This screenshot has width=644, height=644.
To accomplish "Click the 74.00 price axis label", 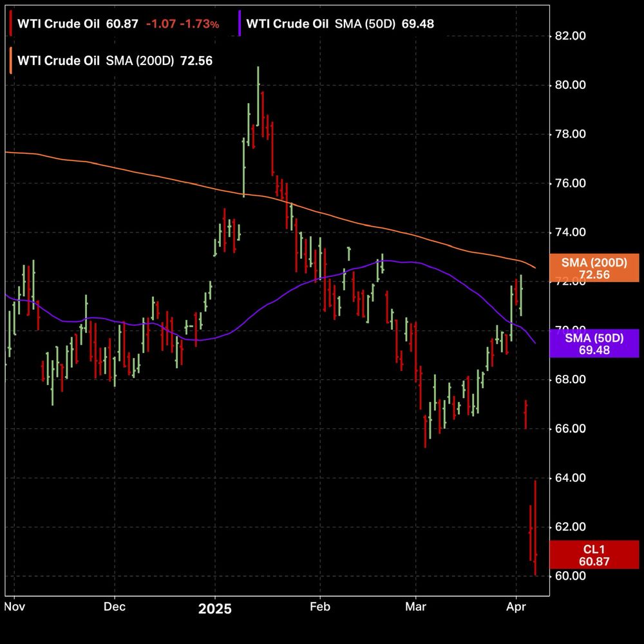I will (570, 232).
